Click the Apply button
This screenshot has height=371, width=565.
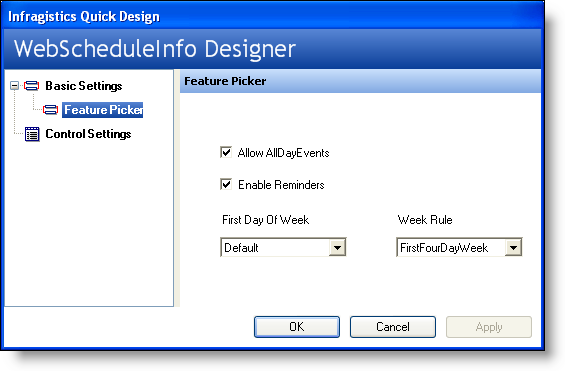[x=489, y=327]
